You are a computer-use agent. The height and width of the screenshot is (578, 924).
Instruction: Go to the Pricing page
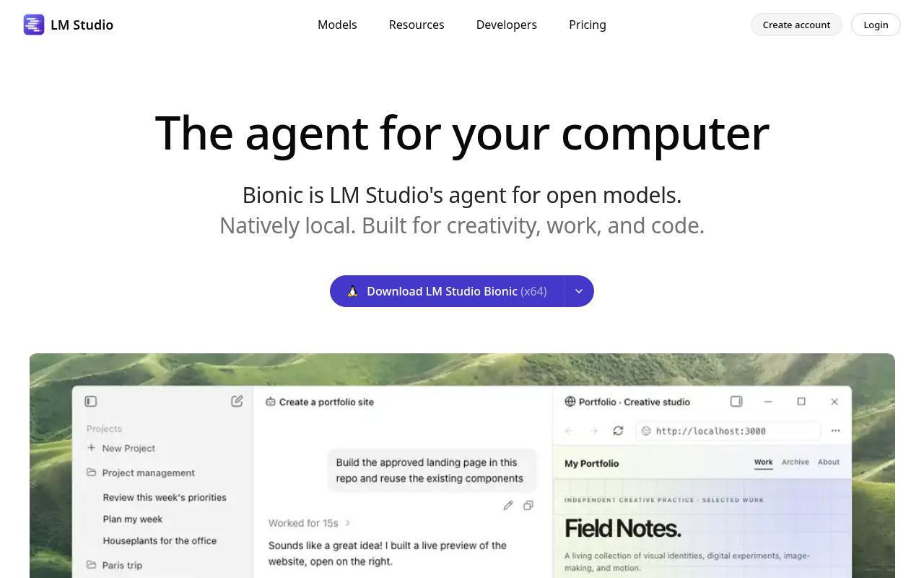(x=588, y=25)
